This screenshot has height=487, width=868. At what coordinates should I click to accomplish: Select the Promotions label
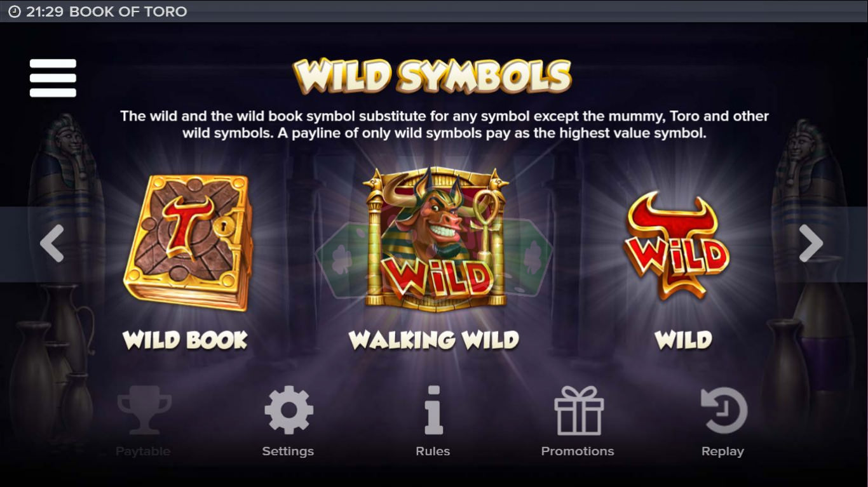pos(578,451)
